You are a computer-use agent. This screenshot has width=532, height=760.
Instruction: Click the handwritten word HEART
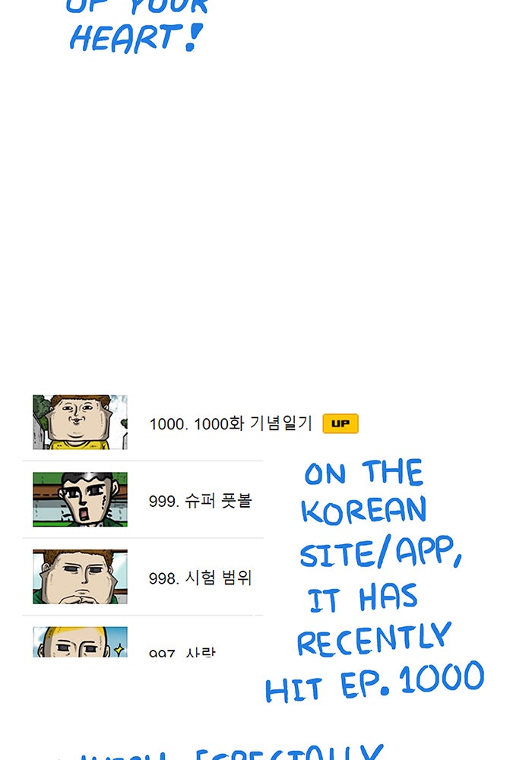coord(124,38)
